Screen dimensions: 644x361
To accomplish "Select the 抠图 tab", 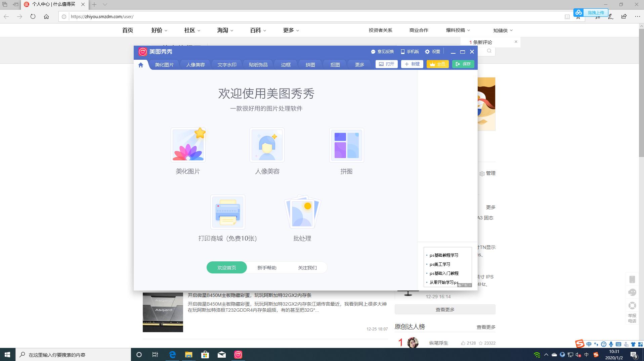I will (334, 65).
